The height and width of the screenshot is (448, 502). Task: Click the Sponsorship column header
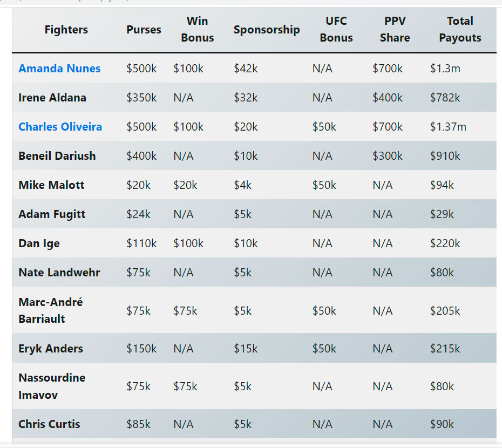(x=267, y=30)
